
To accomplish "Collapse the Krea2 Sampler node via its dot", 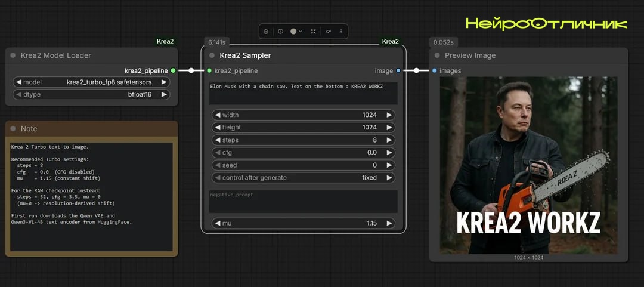I will coord(212,55).
